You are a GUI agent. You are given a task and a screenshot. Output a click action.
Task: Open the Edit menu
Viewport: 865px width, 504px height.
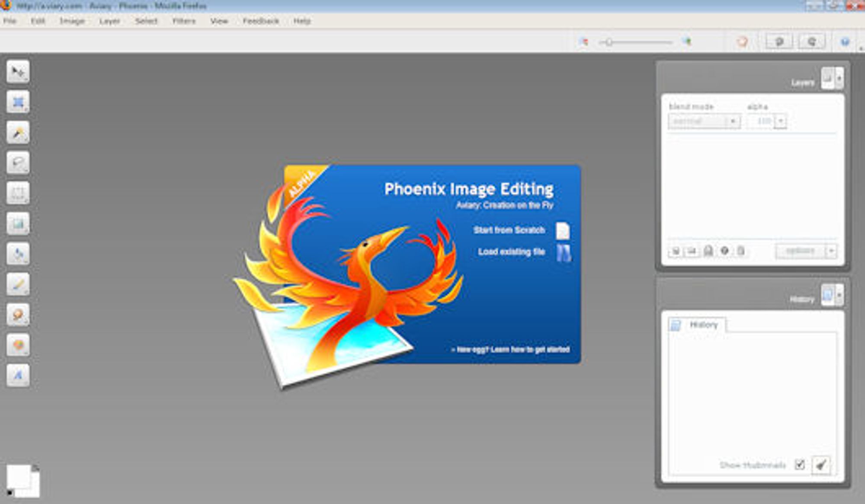tap(38, 21)
